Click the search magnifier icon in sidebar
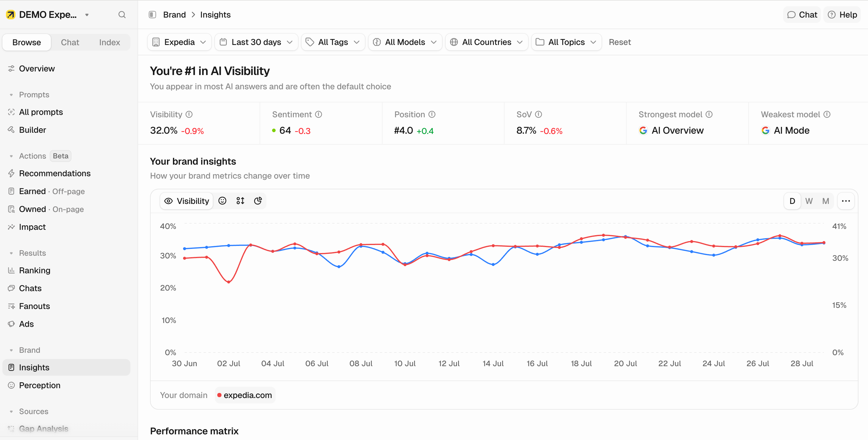868x440 pixels. pos(122,15)
